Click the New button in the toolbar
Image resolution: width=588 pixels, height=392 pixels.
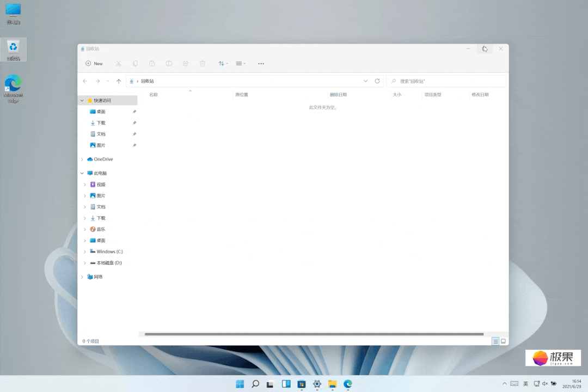coord(94,63)
